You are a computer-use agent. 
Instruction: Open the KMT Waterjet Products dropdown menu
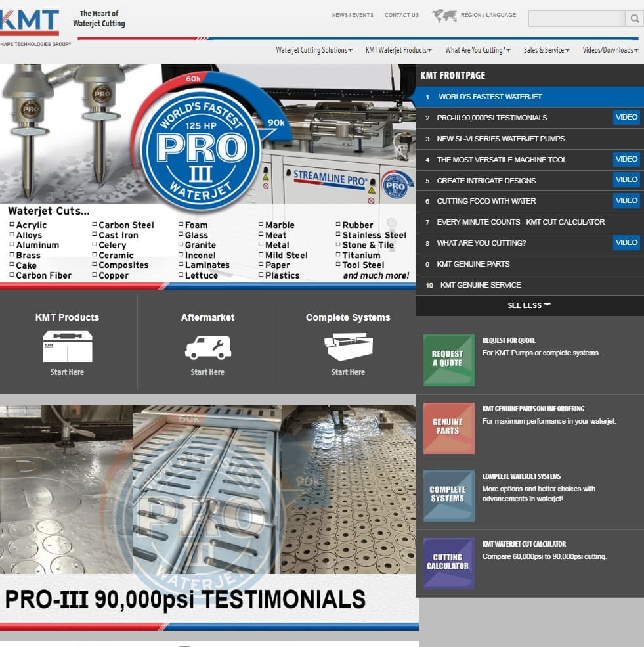tap(398, 50)
